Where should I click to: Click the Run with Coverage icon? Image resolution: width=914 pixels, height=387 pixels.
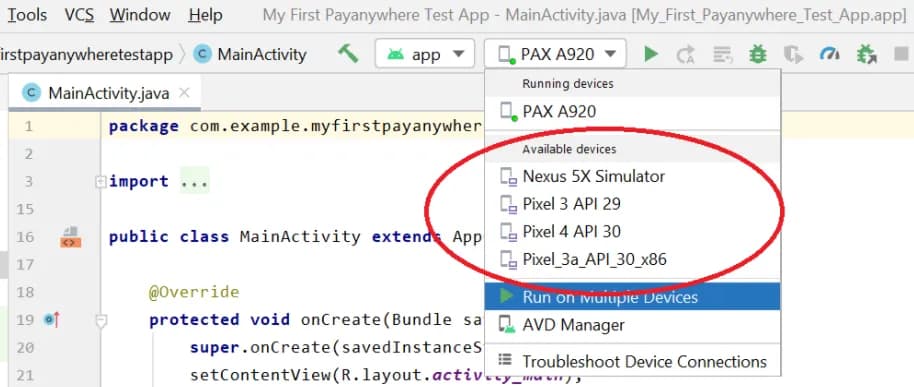(793, 54)
